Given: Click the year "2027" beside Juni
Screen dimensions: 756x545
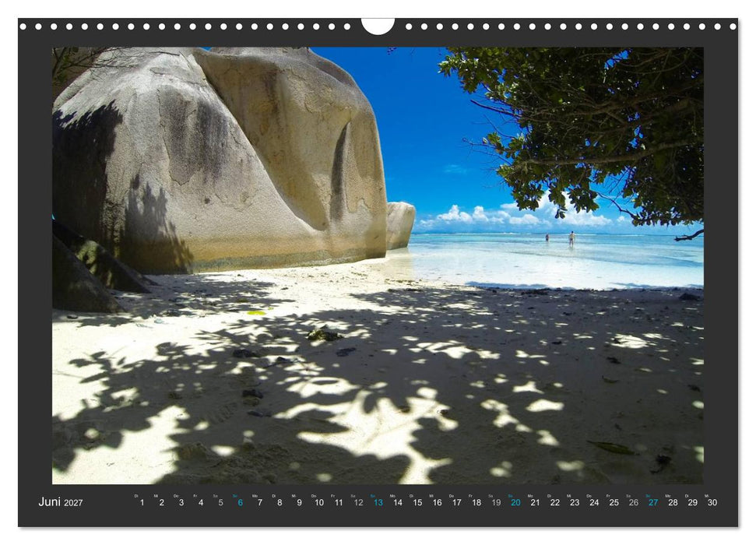Looking at the screenshot, I should click(73, 503).
